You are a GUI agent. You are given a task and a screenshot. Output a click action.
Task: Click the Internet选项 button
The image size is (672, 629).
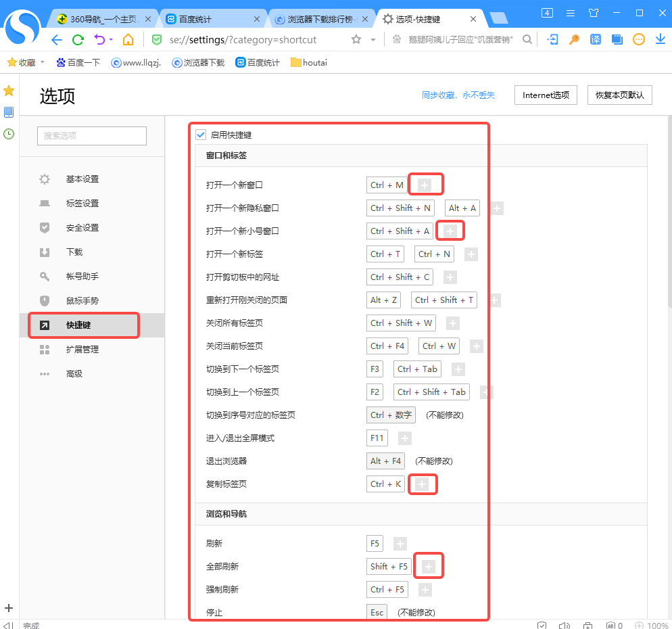pyautogui.click(x=546, y=95)
